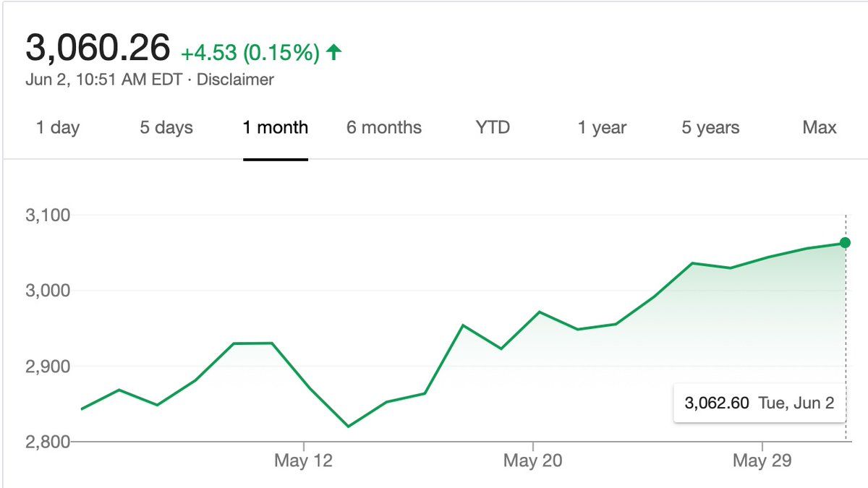Select the 5 days range tab

[166, 128]
